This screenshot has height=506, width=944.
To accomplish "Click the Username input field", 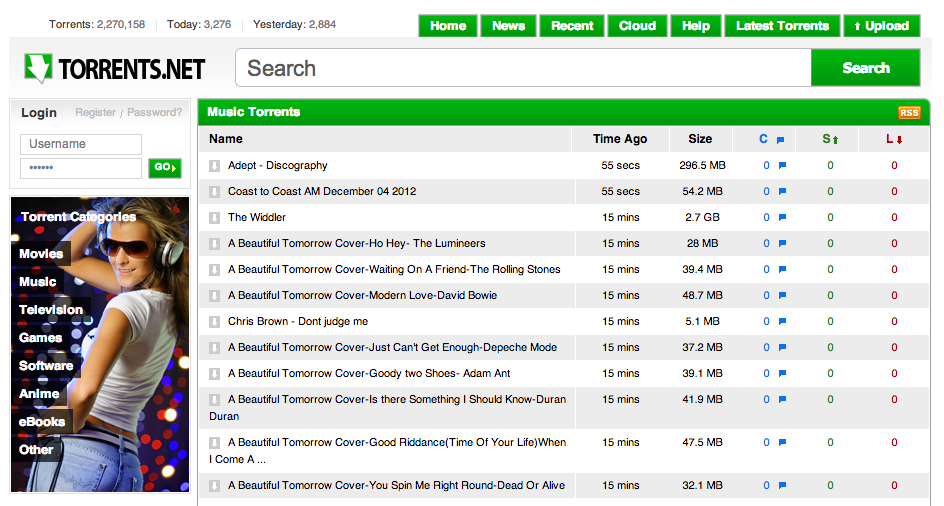I will (81, 144).
